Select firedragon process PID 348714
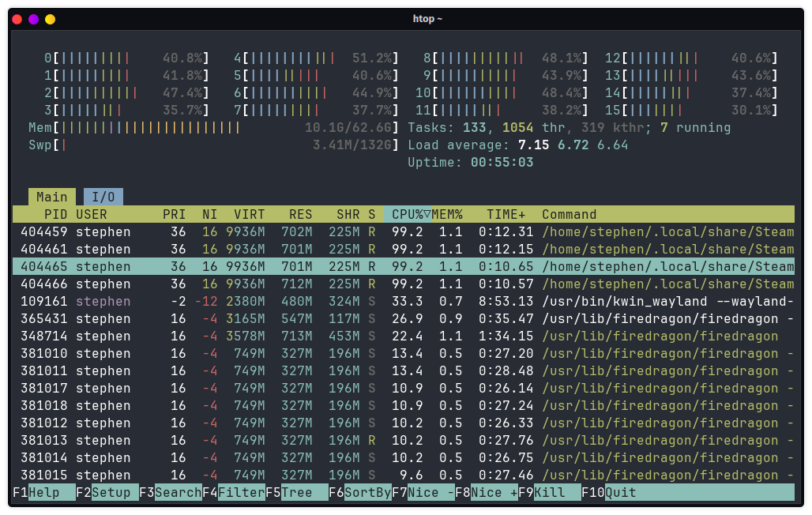812x515 pixels. [x=404, y=336]
